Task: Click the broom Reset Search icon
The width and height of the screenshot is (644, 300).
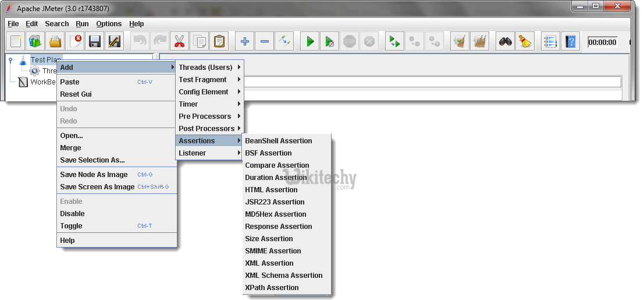Action: pos(525,41)
